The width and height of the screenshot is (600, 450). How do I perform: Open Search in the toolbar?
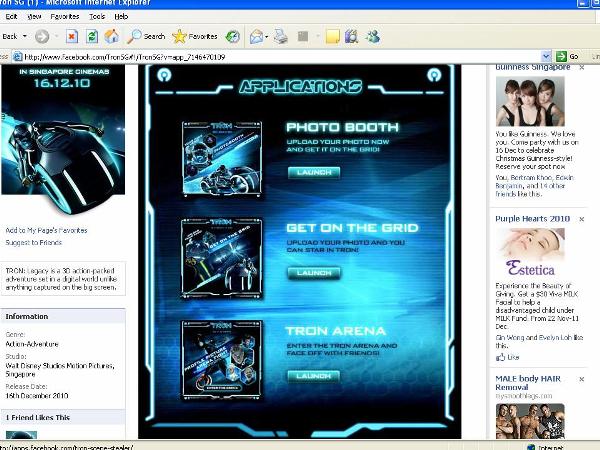[146, 37]
